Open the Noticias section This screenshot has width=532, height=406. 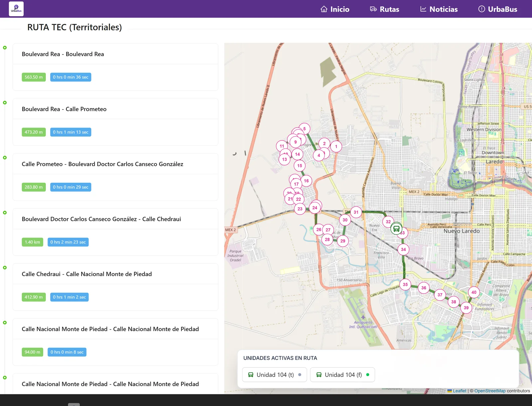(439, 9)
